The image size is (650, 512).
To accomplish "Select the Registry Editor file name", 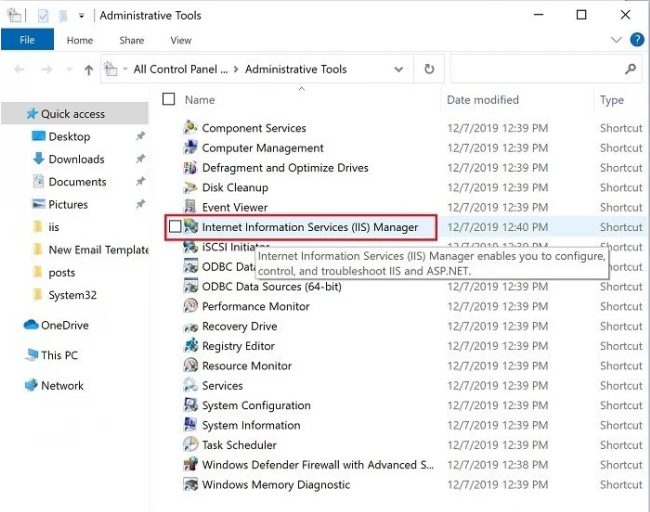I will [x=238, y=346].
